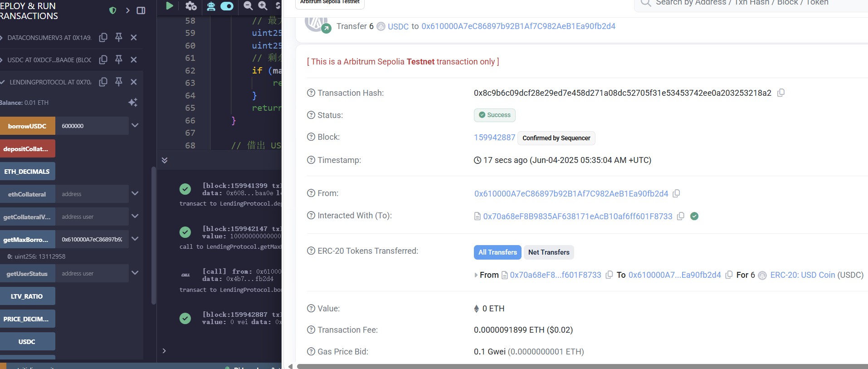Viewport: 868px width, 369px height.
Task: Toggle the AI copilot switch off
Action: point(227,6)
